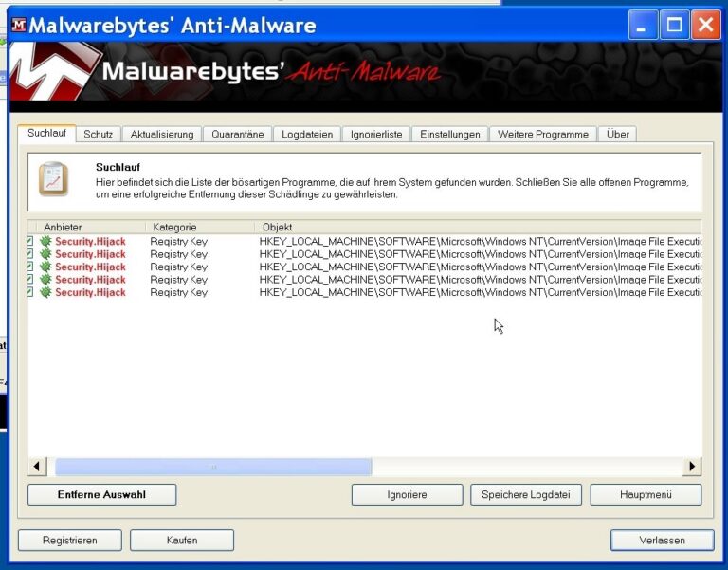Open the Ignorierliste tab
The image size is (728, 570).
(x=376, y=135)
